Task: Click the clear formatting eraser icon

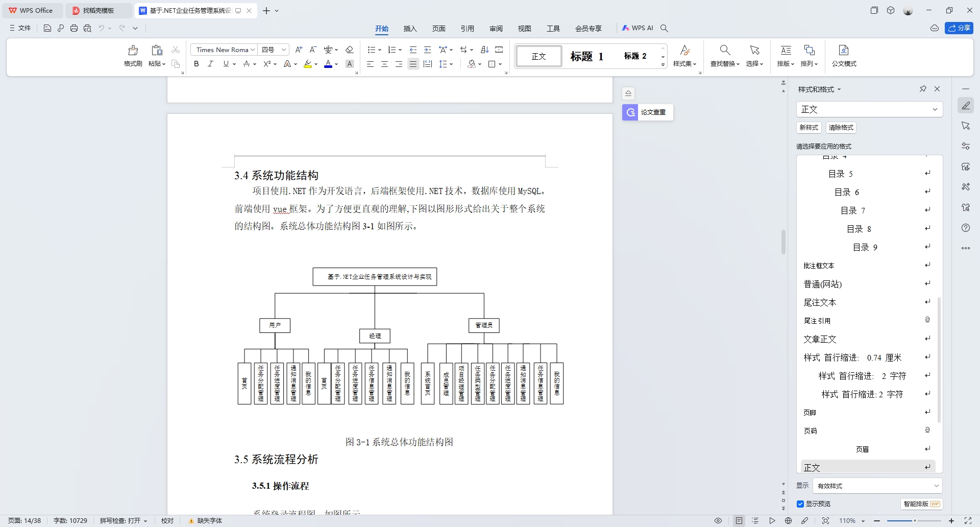Action: [x=350, y=50]
